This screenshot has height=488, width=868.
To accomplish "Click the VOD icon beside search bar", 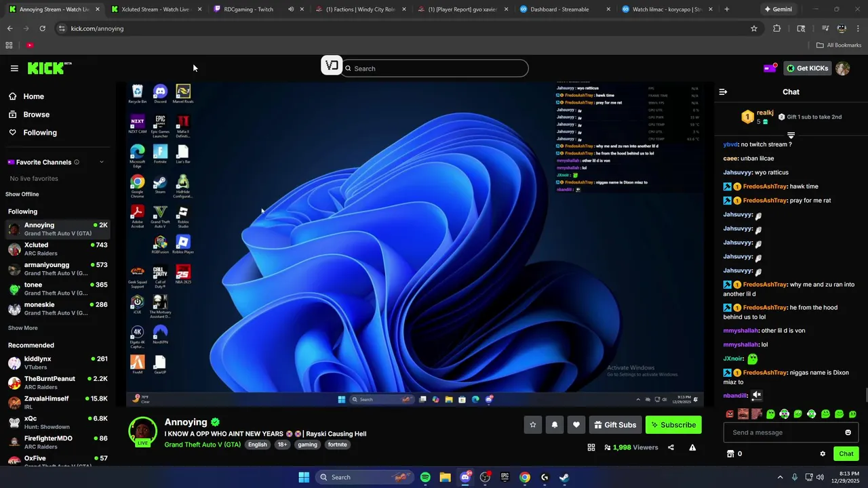I will pos(332,66).
